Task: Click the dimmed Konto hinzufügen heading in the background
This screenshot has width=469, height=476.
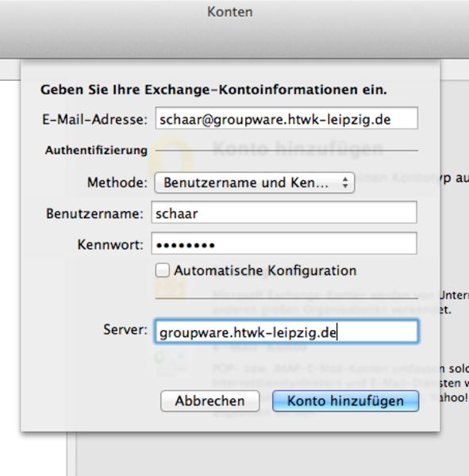Action: click(298, 148)
